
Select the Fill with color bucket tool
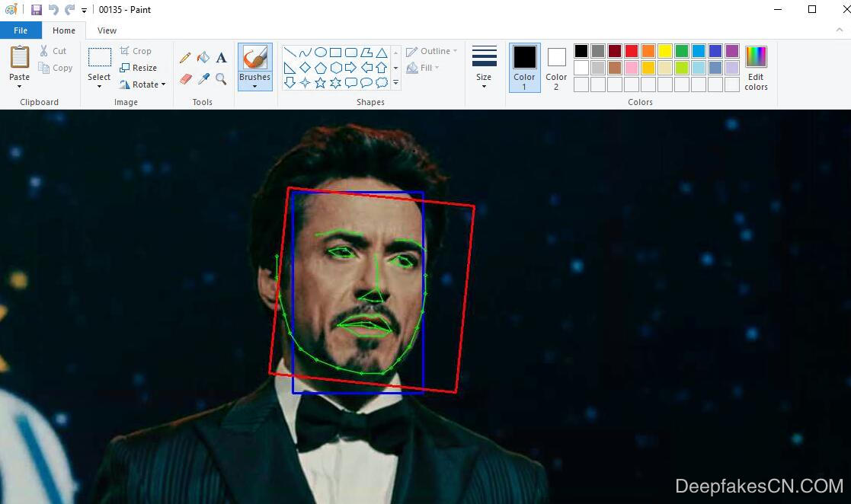point(203,58)
